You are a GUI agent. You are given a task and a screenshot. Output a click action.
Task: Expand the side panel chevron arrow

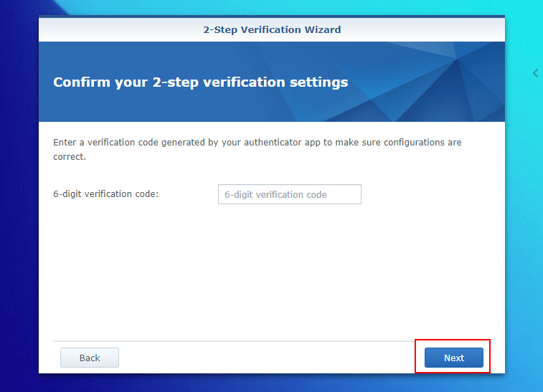[535, 73]
